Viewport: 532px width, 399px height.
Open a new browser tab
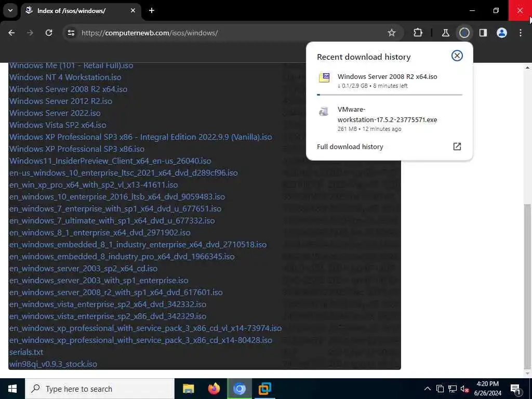tap(152, 10)
